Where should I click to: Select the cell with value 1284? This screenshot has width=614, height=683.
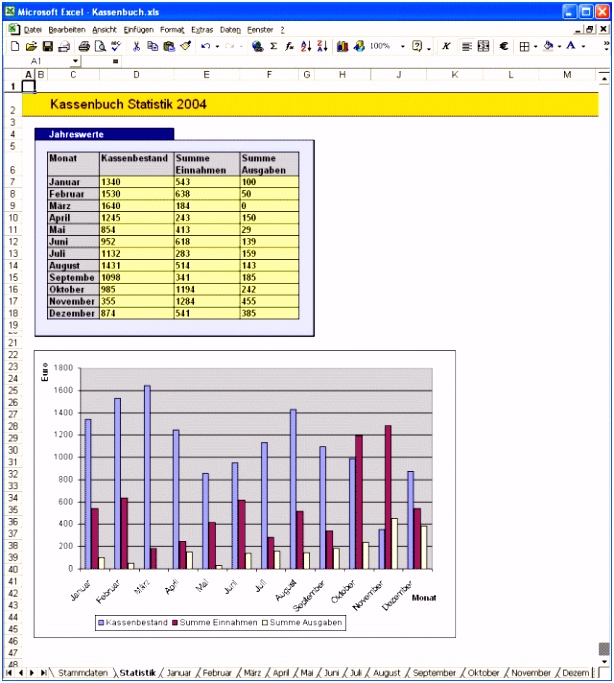[x=207, y=301]
